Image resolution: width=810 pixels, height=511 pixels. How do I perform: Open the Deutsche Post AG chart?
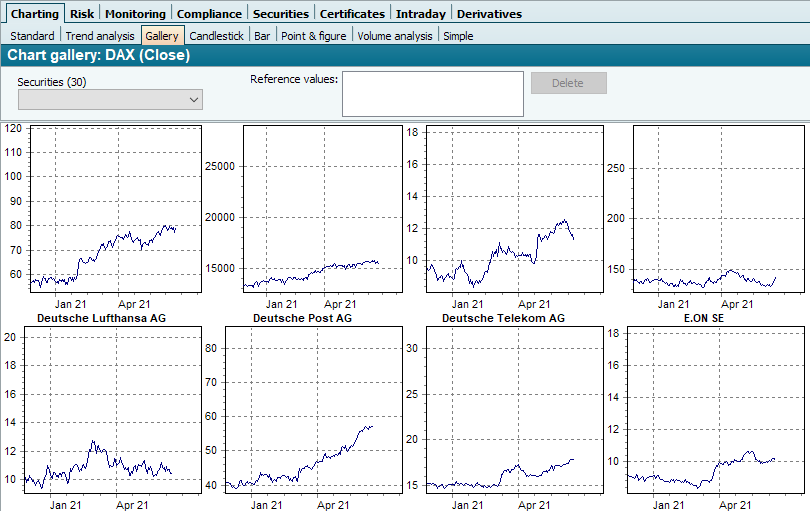[x=301, y=410]
